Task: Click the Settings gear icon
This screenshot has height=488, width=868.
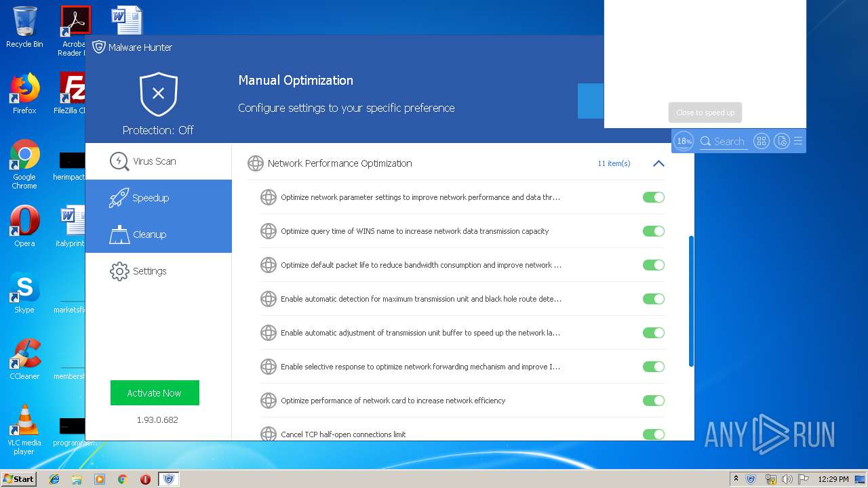Action: tap(119, 271)
